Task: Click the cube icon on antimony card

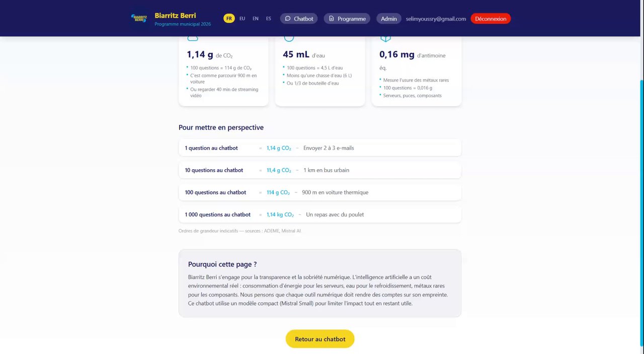Action: click(x=385, y=38)
